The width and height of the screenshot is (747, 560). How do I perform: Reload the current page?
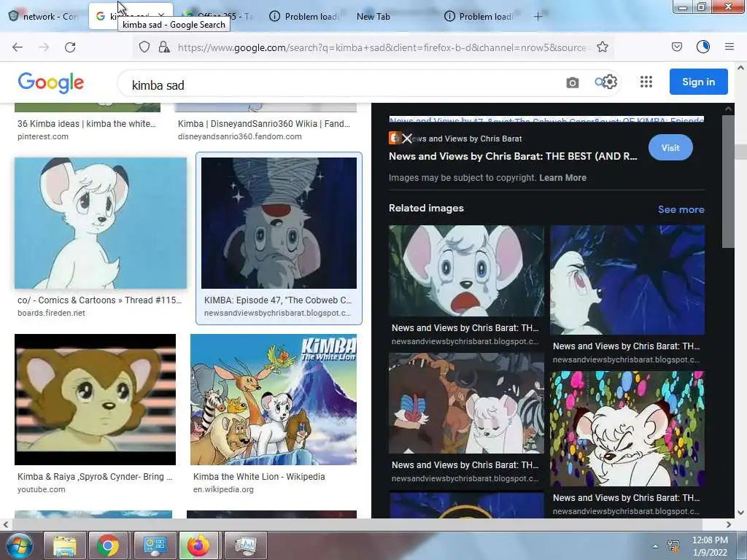click(70, 47)
